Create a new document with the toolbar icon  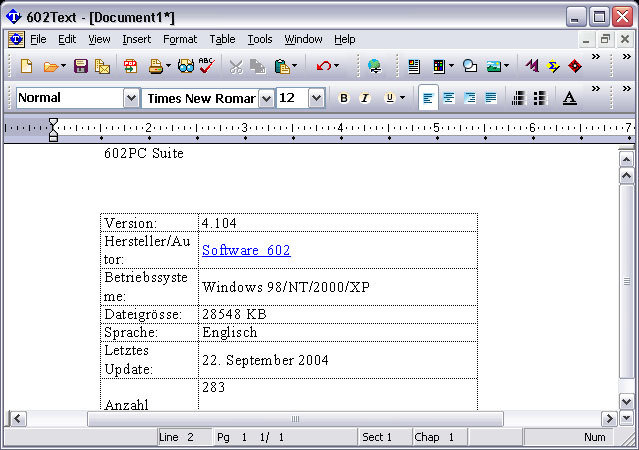coord(26,66)
